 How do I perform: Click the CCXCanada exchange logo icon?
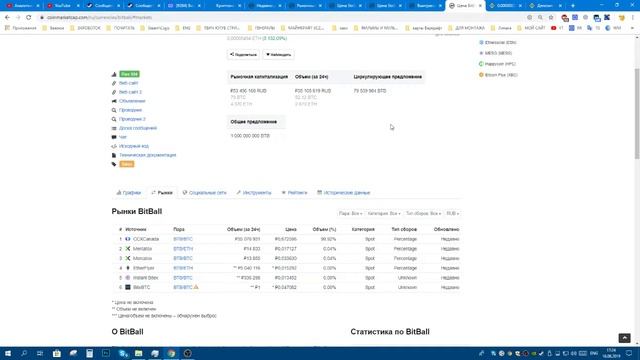128,239
